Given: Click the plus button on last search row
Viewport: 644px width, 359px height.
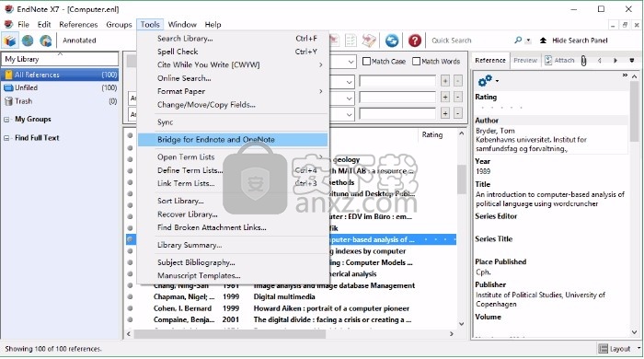Looking at the screenshot, I should [x=445, y=113].
